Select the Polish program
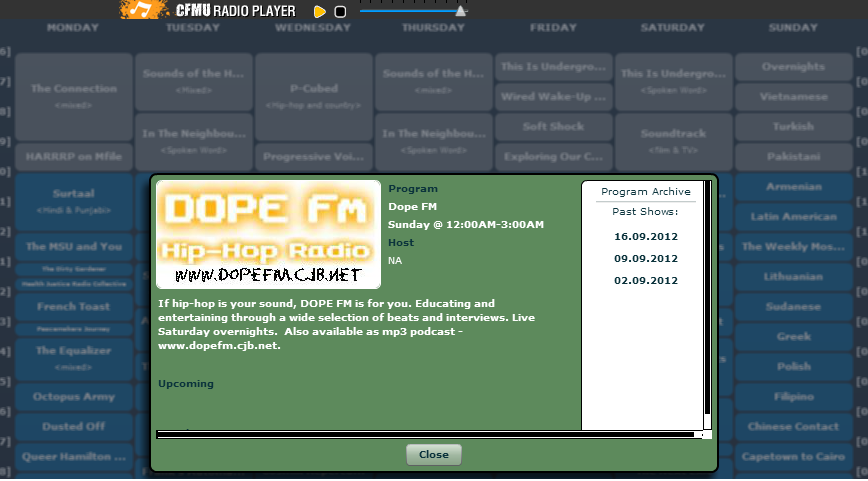 pos(794,366)
